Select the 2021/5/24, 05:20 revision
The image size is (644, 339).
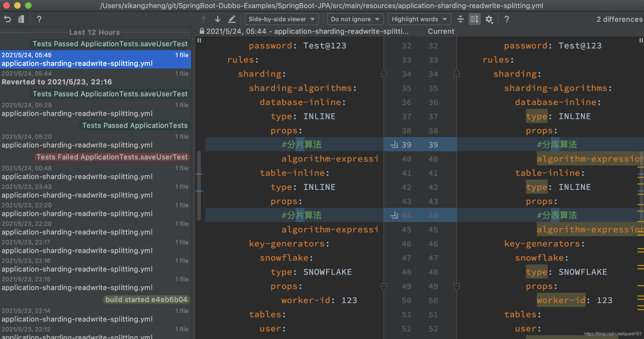pos(95,141)
